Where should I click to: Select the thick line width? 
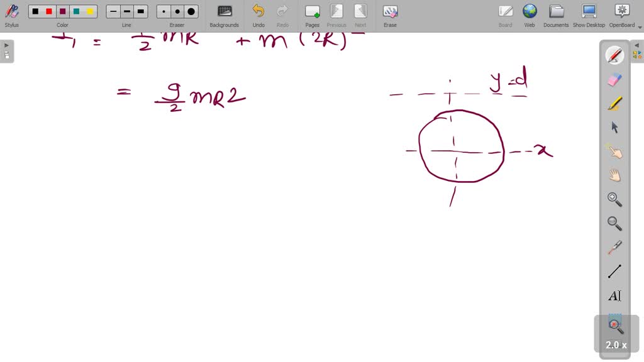pos(140,11)
